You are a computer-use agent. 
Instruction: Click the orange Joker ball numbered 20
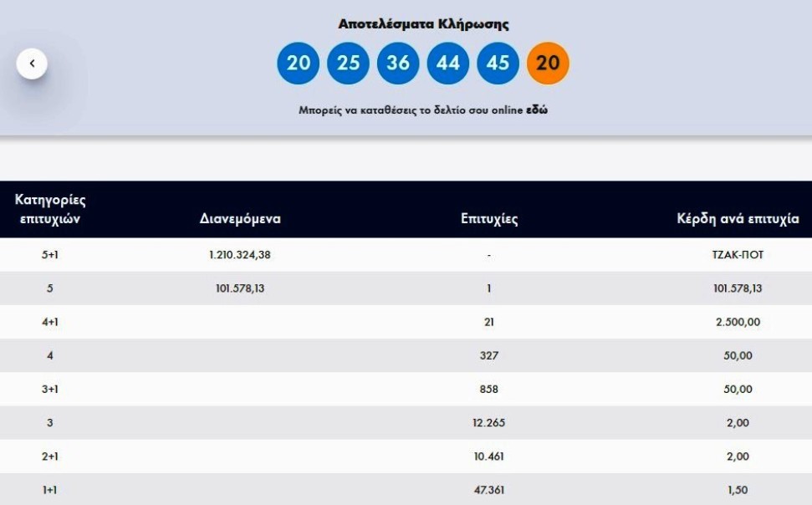(x=548, y=64)
